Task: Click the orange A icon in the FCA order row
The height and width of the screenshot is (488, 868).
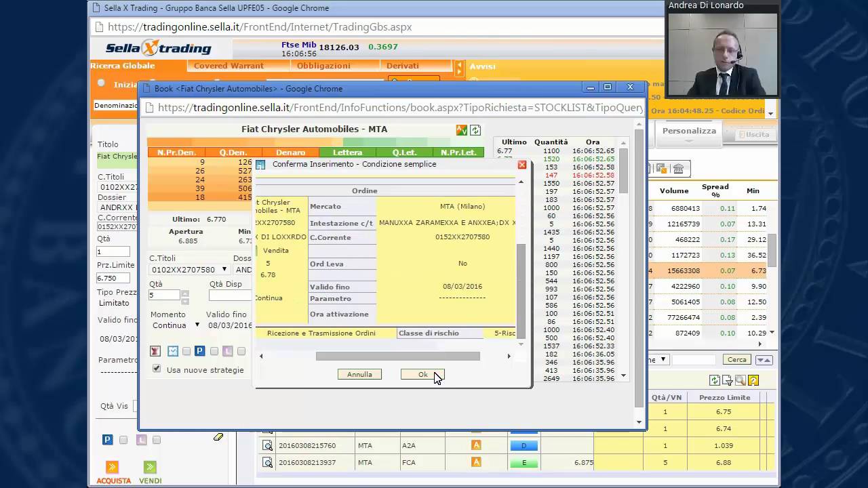Action: (x=476, y=462)
